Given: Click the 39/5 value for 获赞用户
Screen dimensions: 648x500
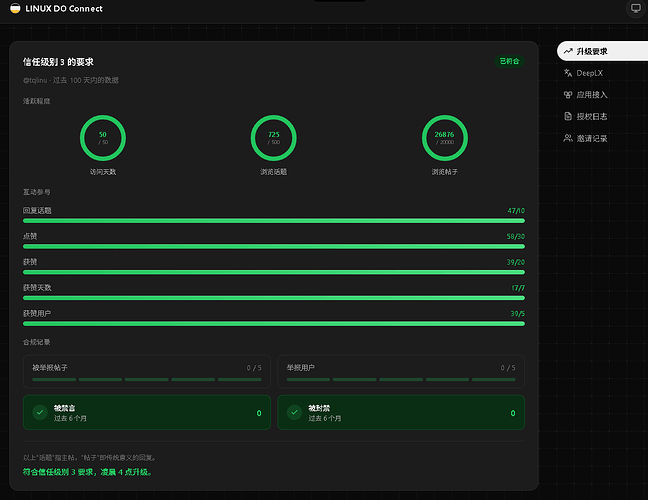Looking at the screenshot, I should coord(517,314).
